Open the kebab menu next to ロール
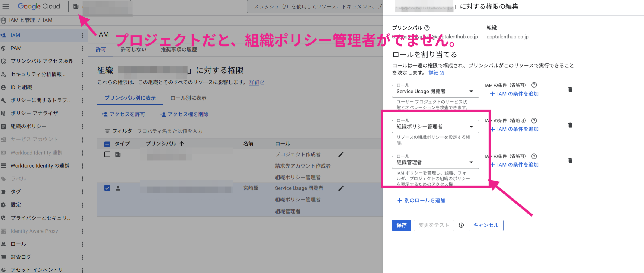644x273 pixels. (82, 244)
